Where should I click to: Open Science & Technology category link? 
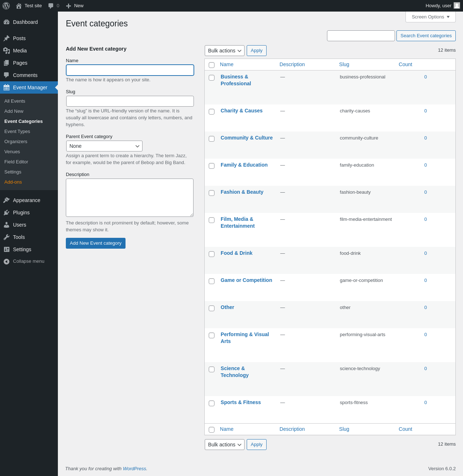point(234,372)
